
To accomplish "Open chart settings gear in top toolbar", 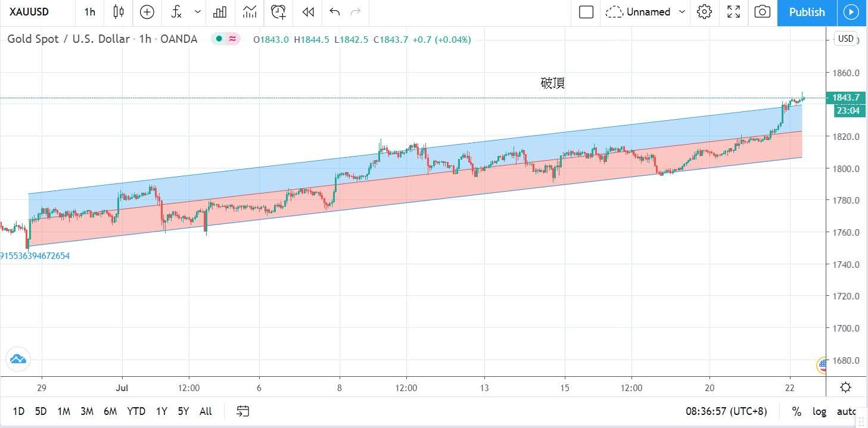I will point(705,12).
